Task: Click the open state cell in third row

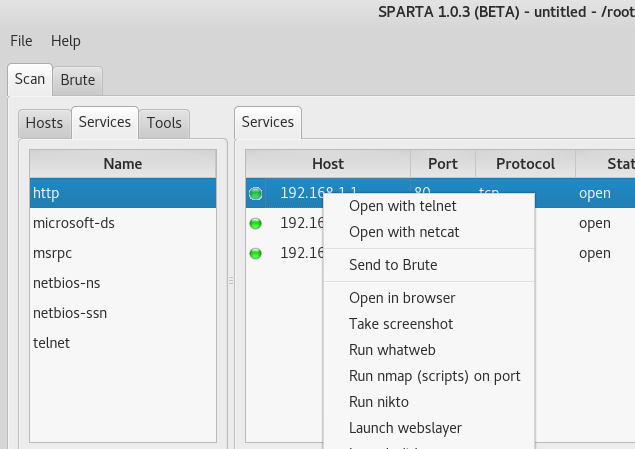Action: pyautogui.click(x=605, y=253)
